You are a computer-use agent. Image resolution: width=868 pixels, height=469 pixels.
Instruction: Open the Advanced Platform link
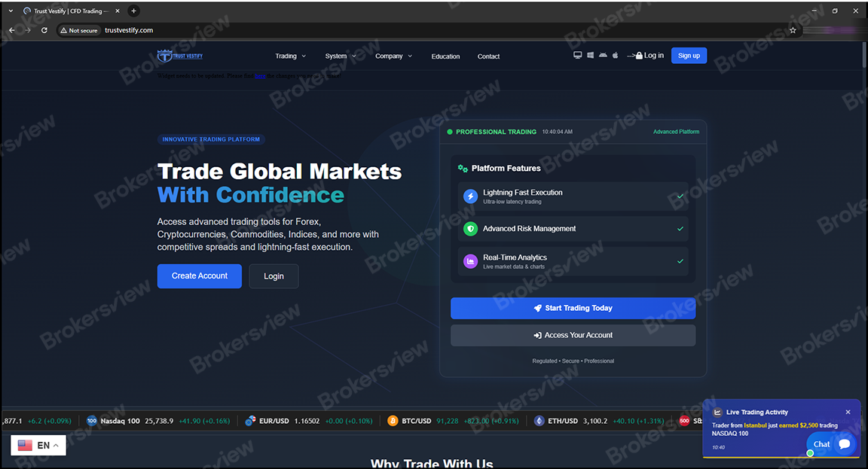click(x=676, y=131)
